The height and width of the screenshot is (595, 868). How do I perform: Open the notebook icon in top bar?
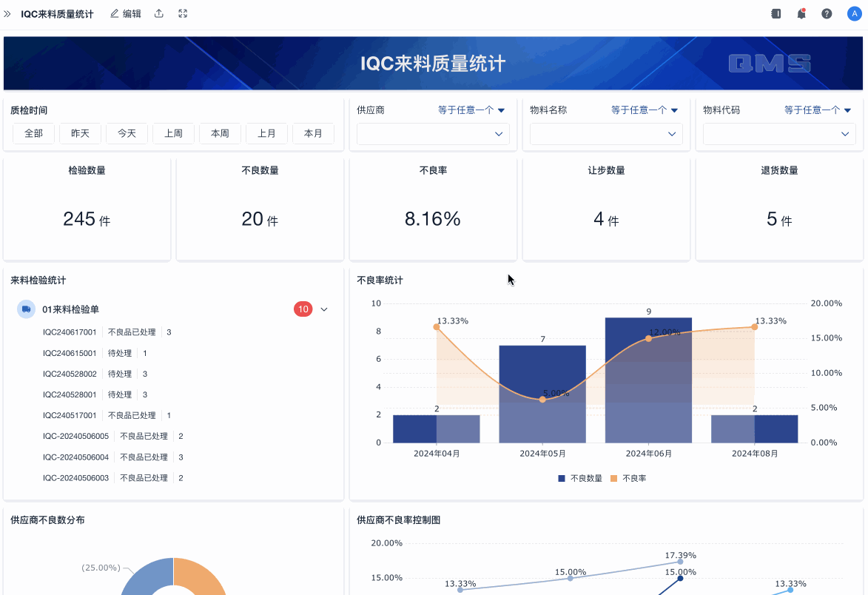[776, 14]
